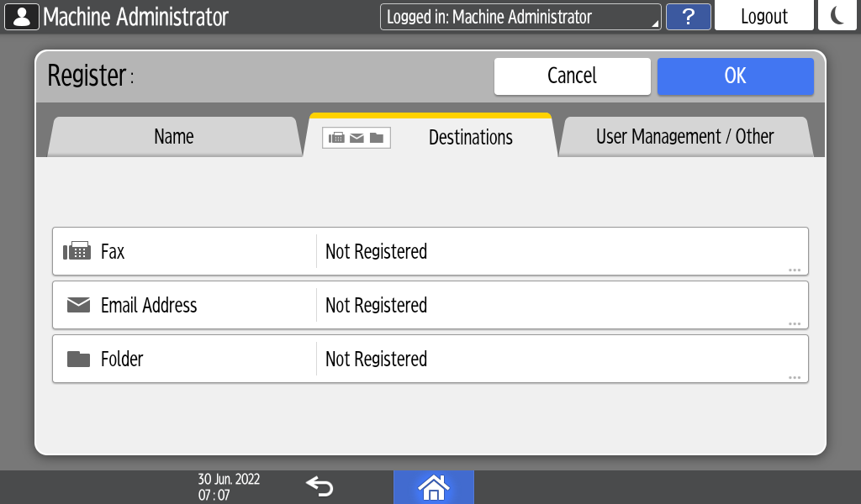Click the envelope icon beside Email Address
Image resolution: width=861 pixels, height=504 pixels.
coord(78,305)
